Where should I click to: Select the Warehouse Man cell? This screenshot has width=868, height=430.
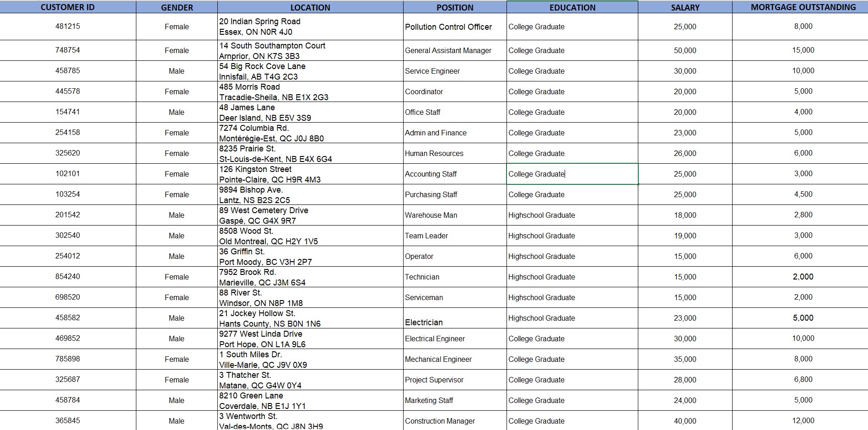[x=455, y=215]
